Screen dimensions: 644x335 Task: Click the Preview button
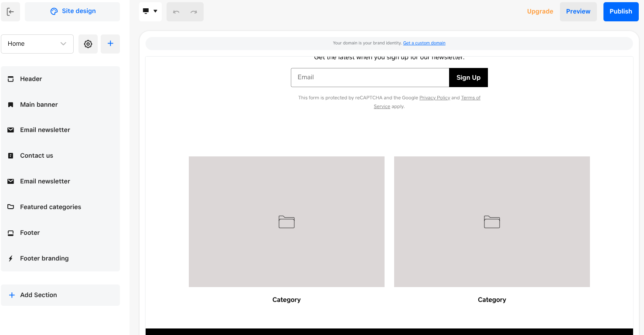pyautogui.click(x=578, y=12)
